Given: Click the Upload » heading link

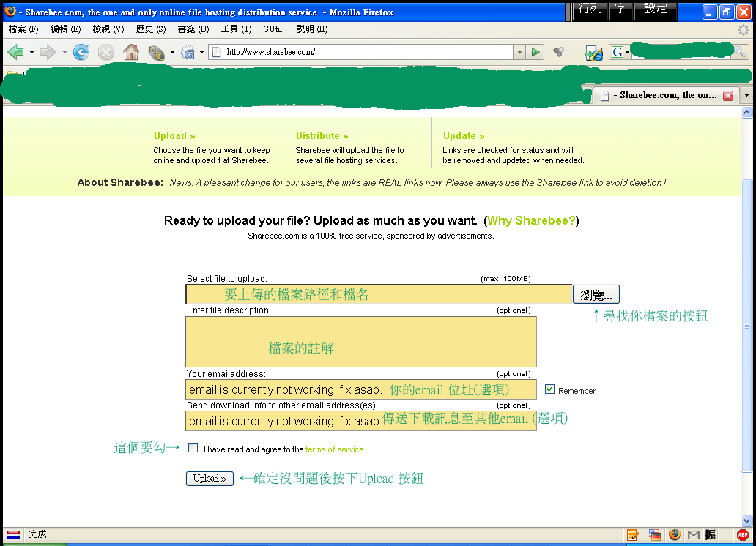Looking at the screenshot, I should pos(174,136).
